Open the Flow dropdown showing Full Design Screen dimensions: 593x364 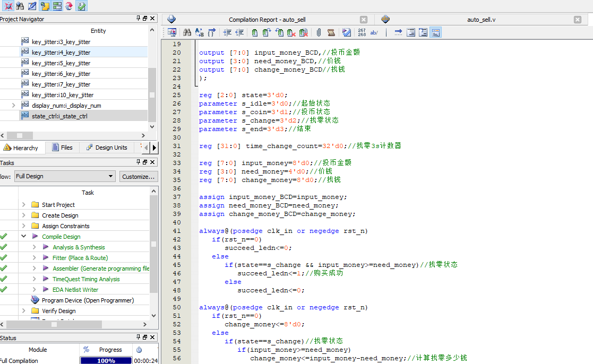tap(65, 176)
